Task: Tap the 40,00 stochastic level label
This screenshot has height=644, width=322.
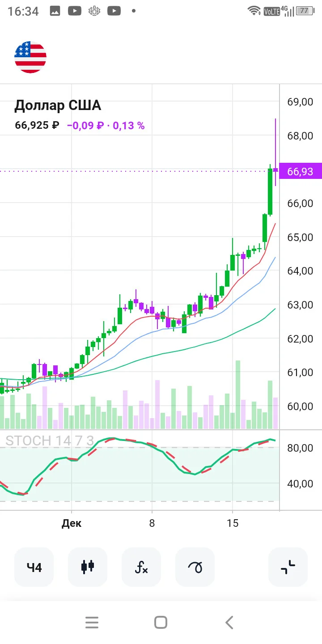Action: click(x=300, y=483)
